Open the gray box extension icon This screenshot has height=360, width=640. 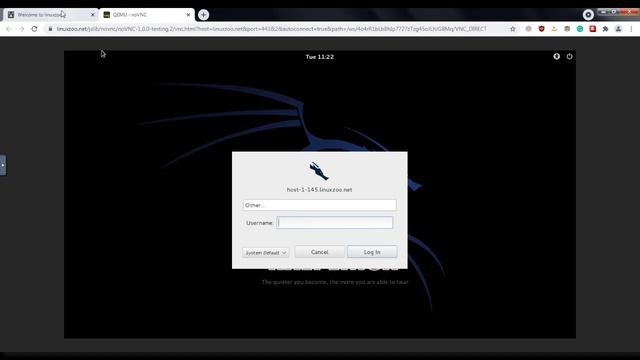[x=567, y=29]
